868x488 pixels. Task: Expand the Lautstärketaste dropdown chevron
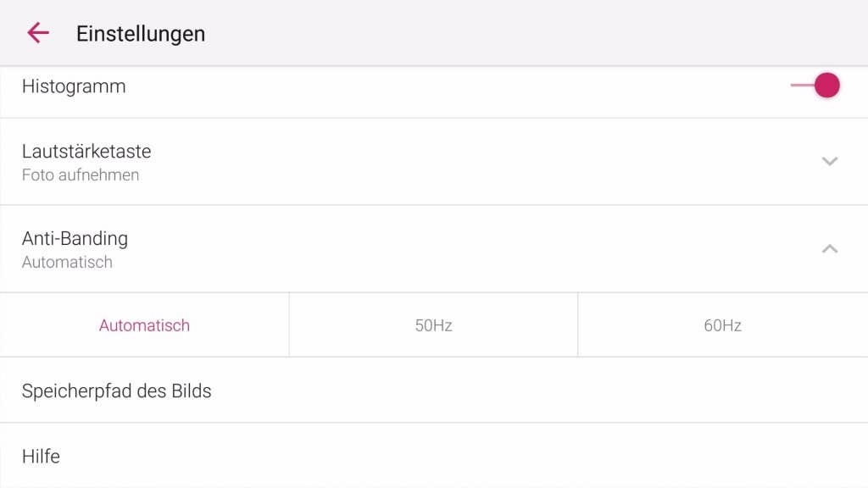830,161
